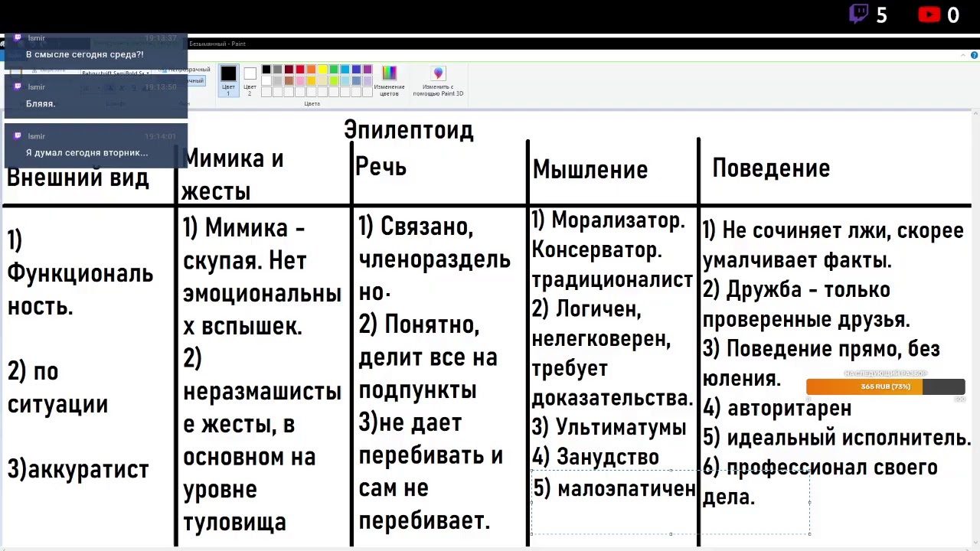Click the text 'неразмашистые жесты'
980x551 pixels.
262,408
